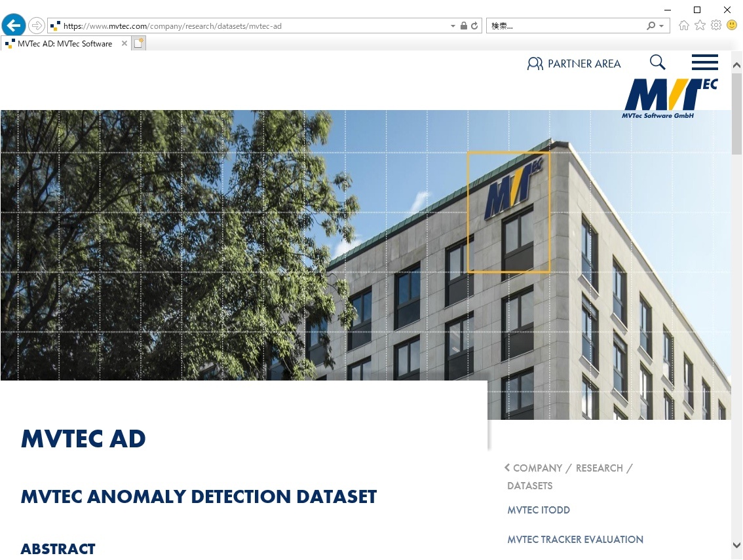The height and width of the screenshot is (560, 743).
Task: Open the Favorites star icon
Action: 700,26
